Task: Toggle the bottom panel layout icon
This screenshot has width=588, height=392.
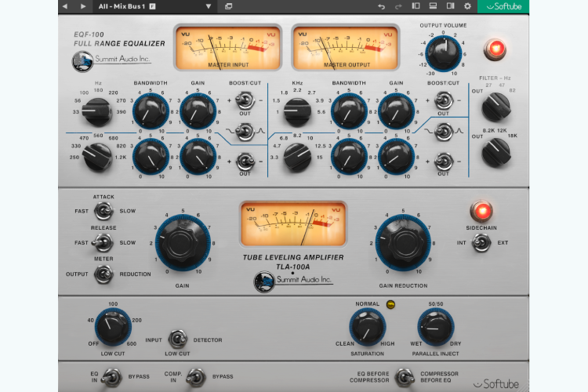Action: 433,6
